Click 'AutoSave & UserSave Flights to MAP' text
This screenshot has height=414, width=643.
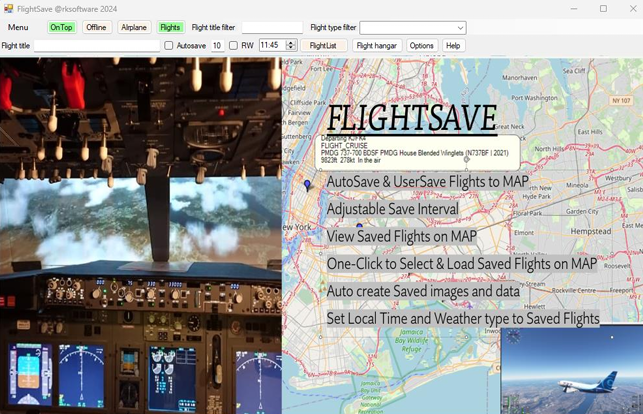(428, 182)
